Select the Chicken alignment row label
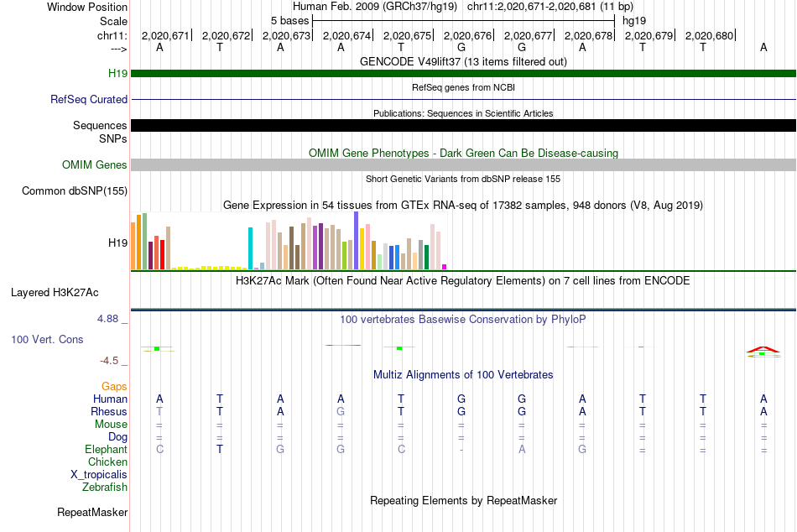Viewport: 797px width, 532px height. (107, 462)
